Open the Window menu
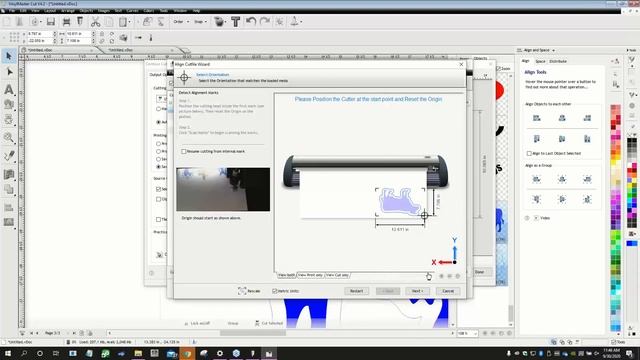Viewport: 640px width, 360px height. (180, 11)
